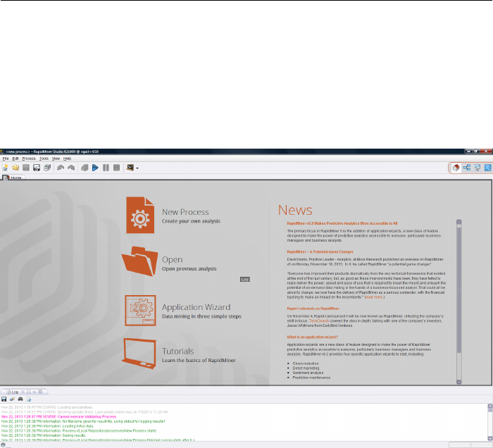Click the Redo arrow toolbar icon
The image size is (493, 448).
[x=71, y=168]
